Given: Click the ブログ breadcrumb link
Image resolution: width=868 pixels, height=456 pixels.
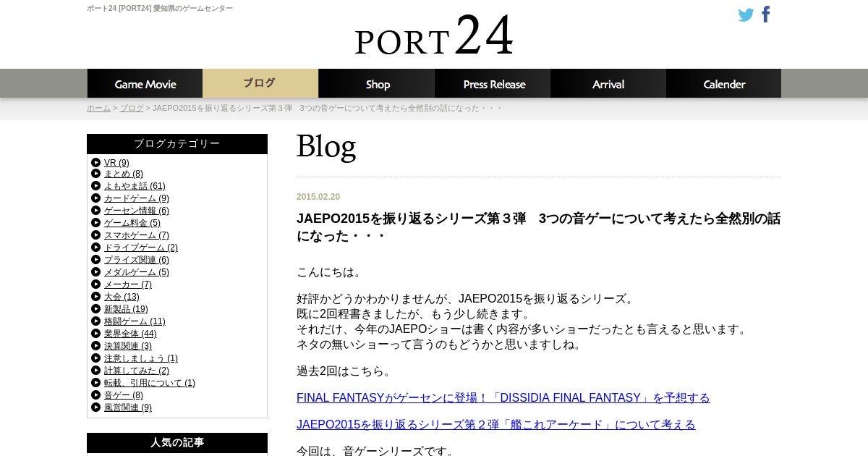Looking at the screenshot, I should pos(132,108).
